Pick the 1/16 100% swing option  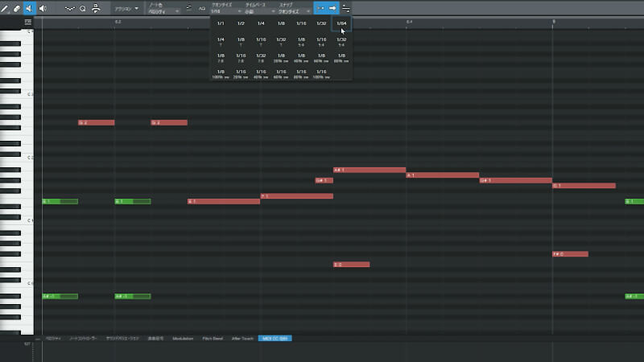coord(321,74)
